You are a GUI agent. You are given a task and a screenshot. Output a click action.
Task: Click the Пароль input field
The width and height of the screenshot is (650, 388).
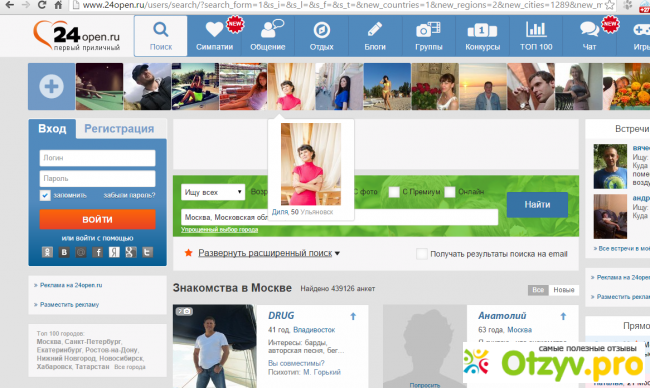click(x=97, y=179)
